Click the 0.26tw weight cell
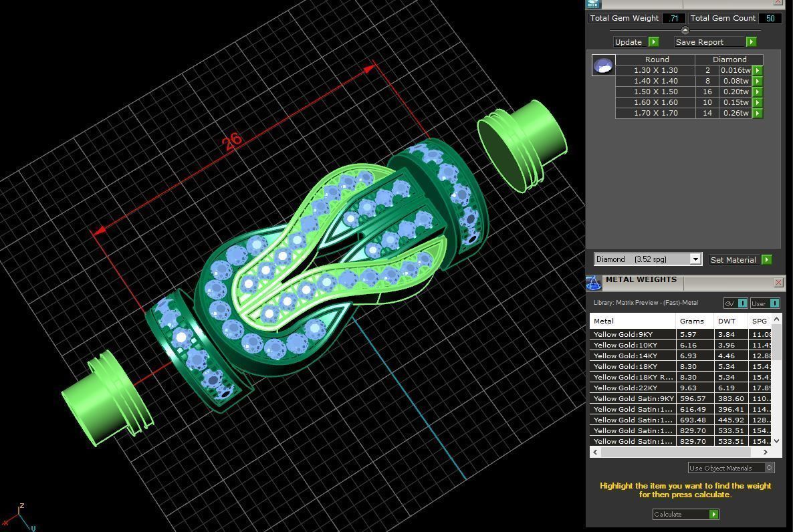793x532 pixels. coord(736,113)
